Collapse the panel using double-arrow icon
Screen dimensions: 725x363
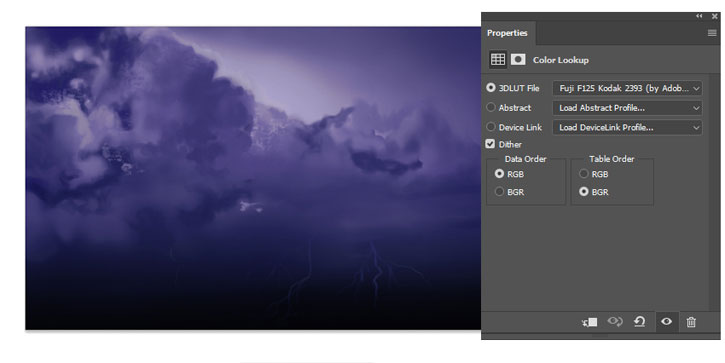coord(699,16)
